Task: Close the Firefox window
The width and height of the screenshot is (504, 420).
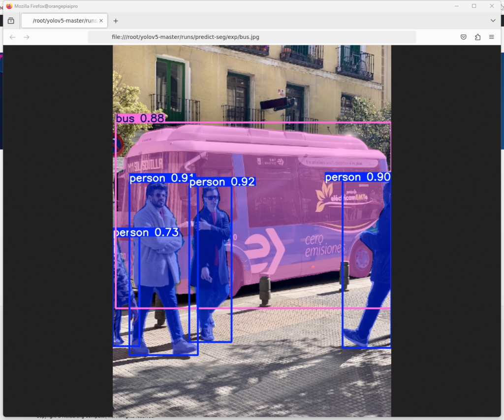Action: tap(492, 6)
